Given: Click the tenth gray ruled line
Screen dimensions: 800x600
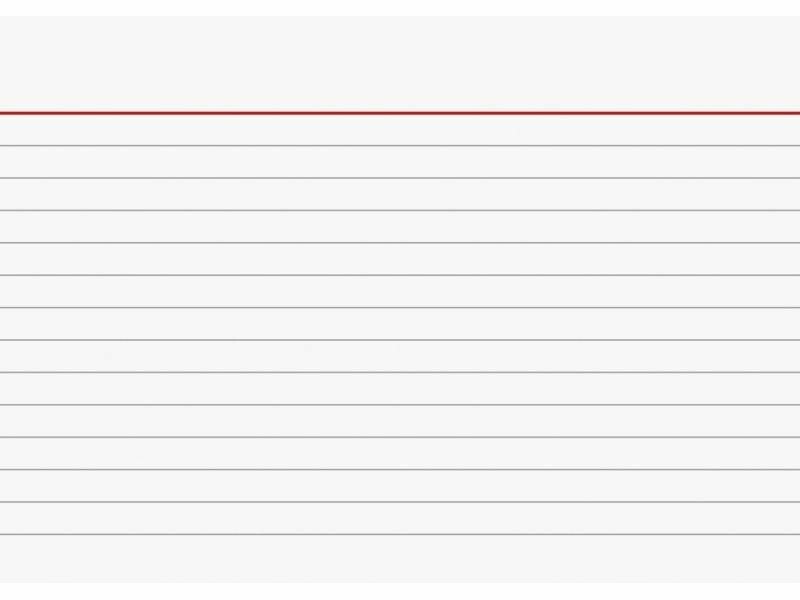Looking at the screenshot, I should click(400, 437).
